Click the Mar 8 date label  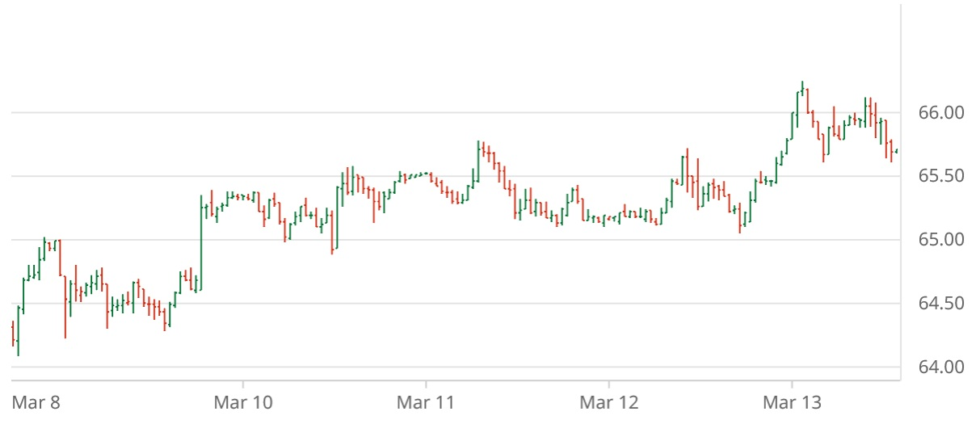(x=36, y=402)
